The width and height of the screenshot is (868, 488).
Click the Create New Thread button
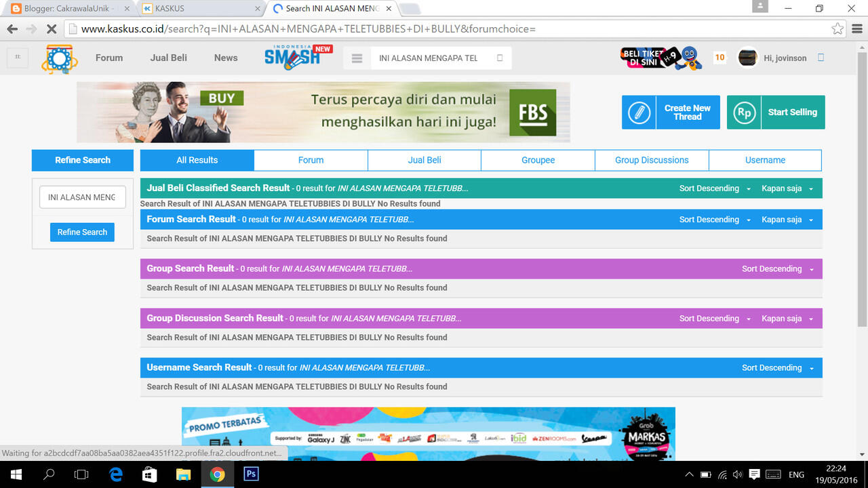671,113
